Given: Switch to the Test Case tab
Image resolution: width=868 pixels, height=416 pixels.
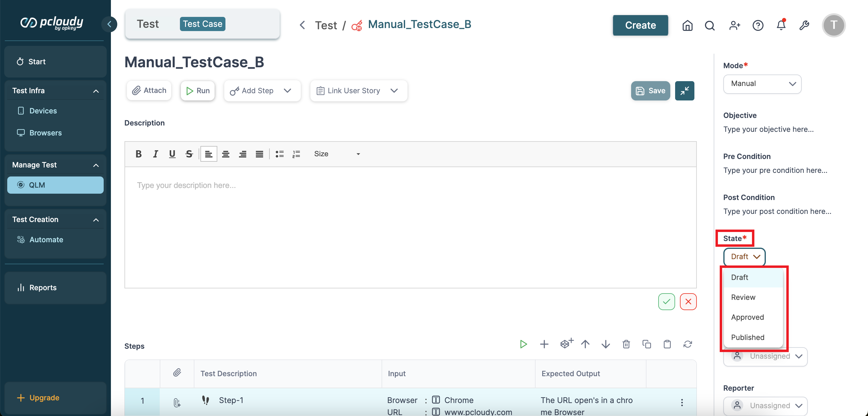Looking at the screenshot, I should [x=202, y=24].
